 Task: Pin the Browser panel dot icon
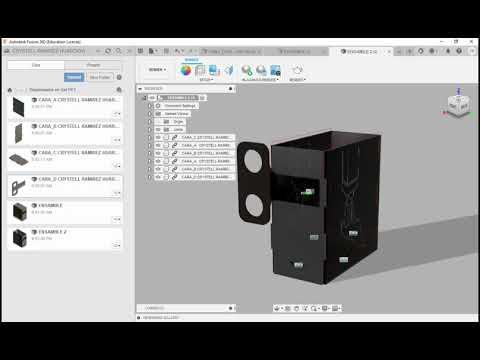click(x=230, y=89)
